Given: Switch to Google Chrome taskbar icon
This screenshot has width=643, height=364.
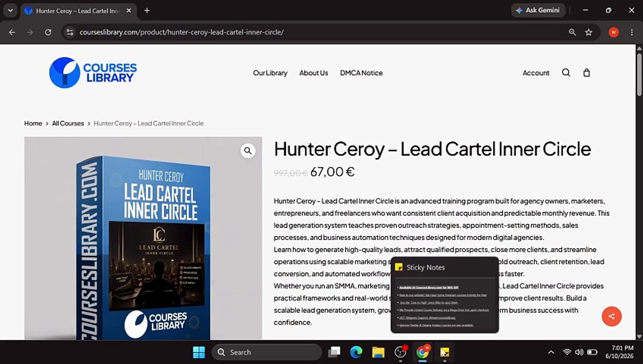Looking at the screenshot, I should (423, 352).
